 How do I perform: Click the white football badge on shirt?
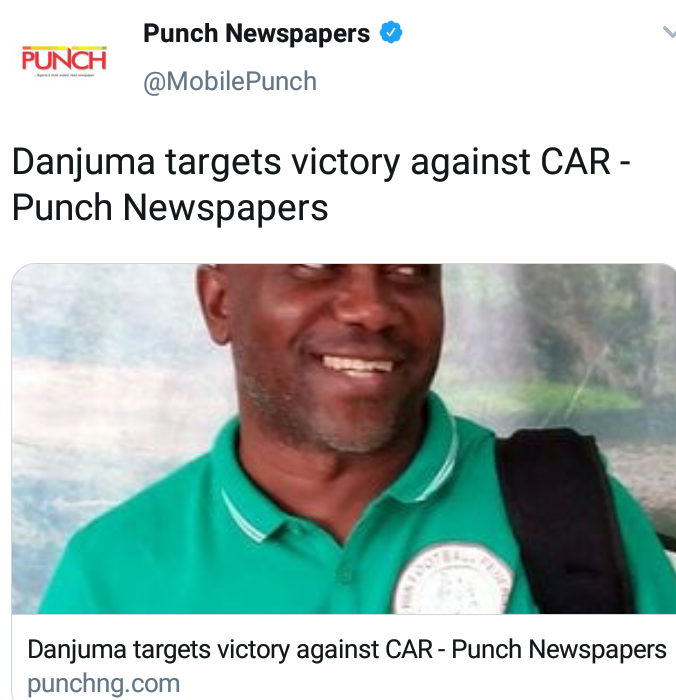(452, 579)
